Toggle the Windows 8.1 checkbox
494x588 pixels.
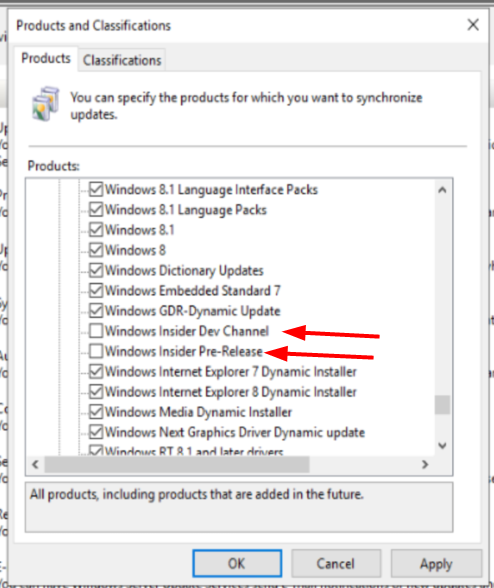[x=96, y=230]
